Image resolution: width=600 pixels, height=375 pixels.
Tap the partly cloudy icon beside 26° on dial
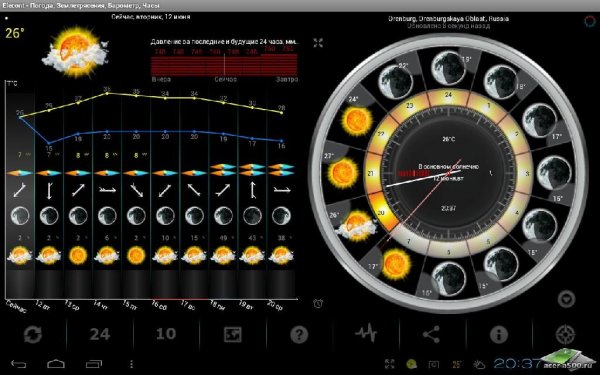coord(356,225)
